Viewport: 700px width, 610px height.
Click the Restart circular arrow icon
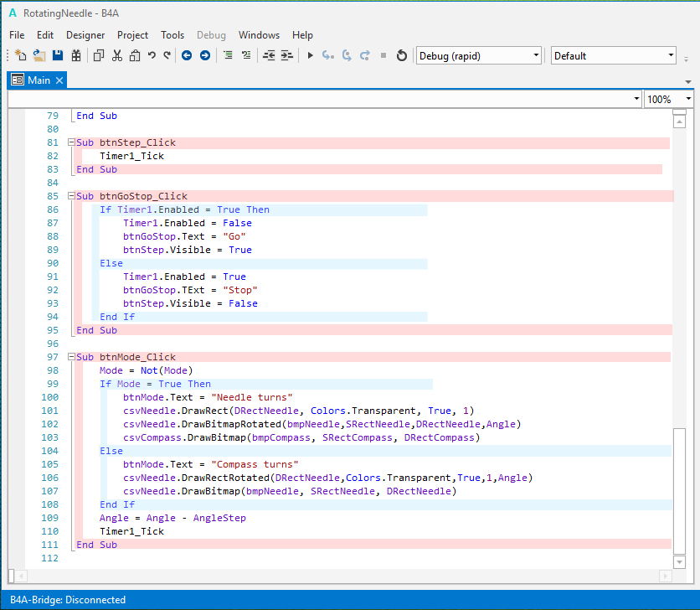coord(401,55)
